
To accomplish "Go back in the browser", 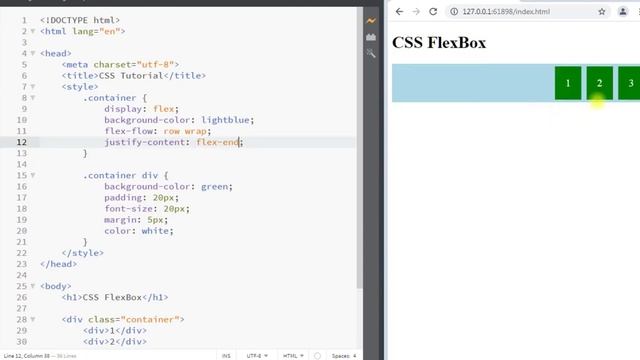I will pos(399,11).
